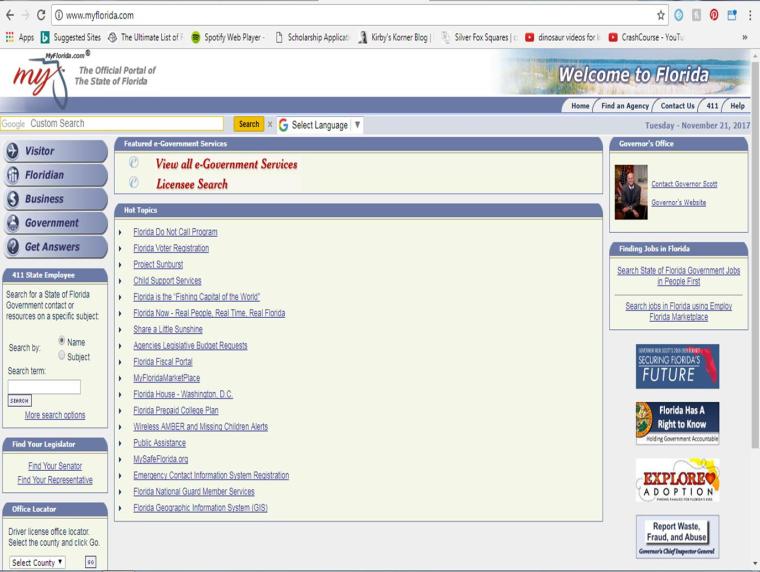Show more bookmarks with the chevron
This screenshot has height=572, width=760.
745,37
